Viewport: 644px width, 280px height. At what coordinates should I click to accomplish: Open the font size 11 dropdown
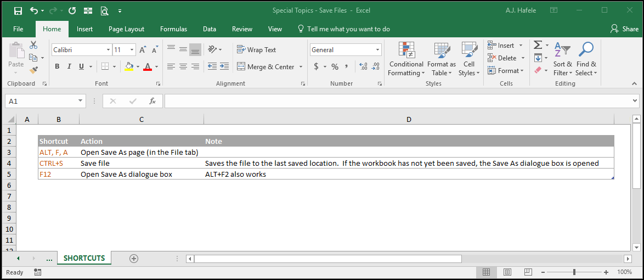[132, 50]
